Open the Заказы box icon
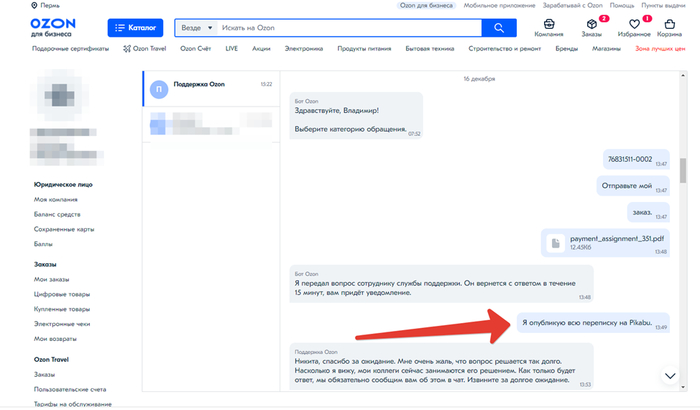 click(592, 28)
